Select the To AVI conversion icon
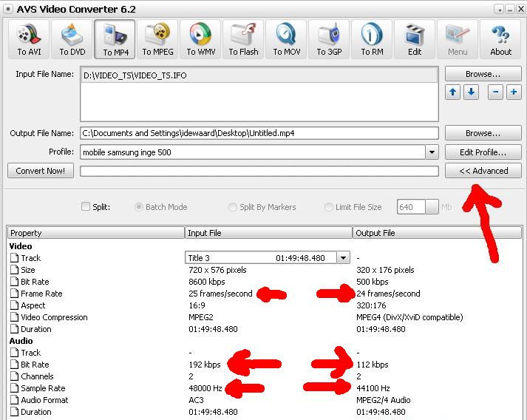527x420 pixels. tap(29, 39)
